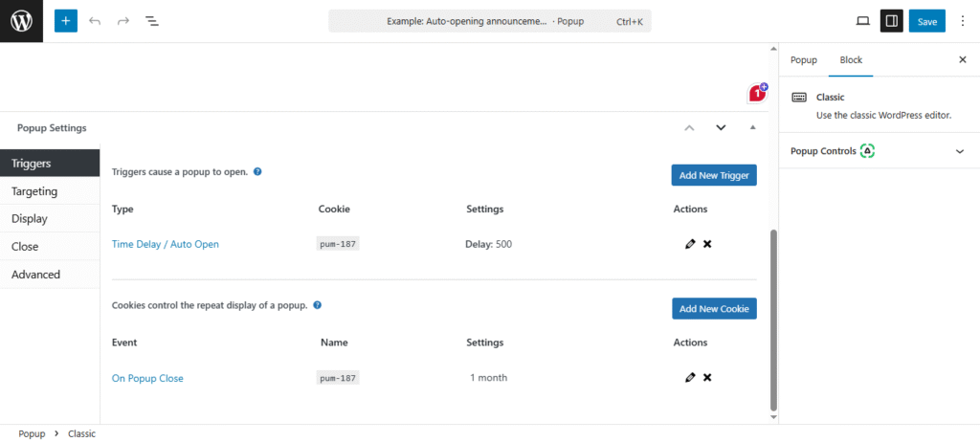980x442 pixels.
Task: Collapse the Popup Settings panel triangle
Action: [x=752, y=127]
